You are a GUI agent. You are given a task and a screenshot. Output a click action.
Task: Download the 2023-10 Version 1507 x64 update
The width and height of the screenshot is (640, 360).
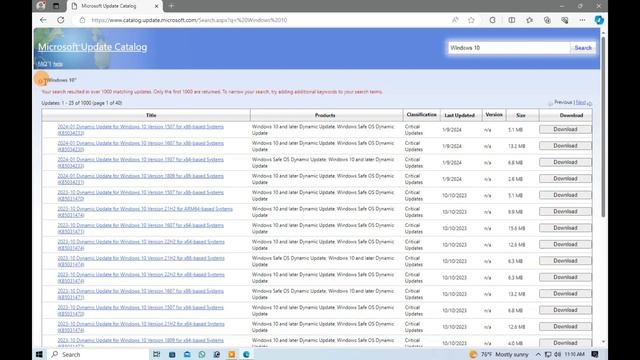pyautogui.click(x=565, y=310)
